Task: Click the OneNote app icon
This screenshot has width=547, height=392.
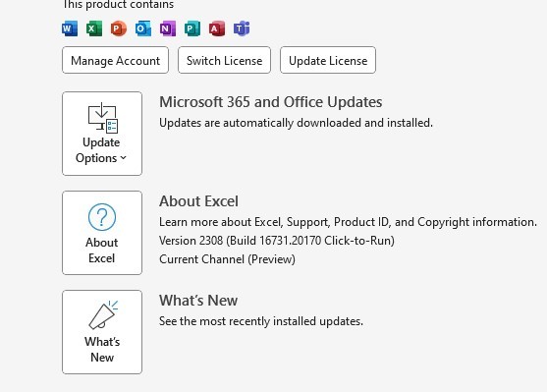Action: (168, 28)
